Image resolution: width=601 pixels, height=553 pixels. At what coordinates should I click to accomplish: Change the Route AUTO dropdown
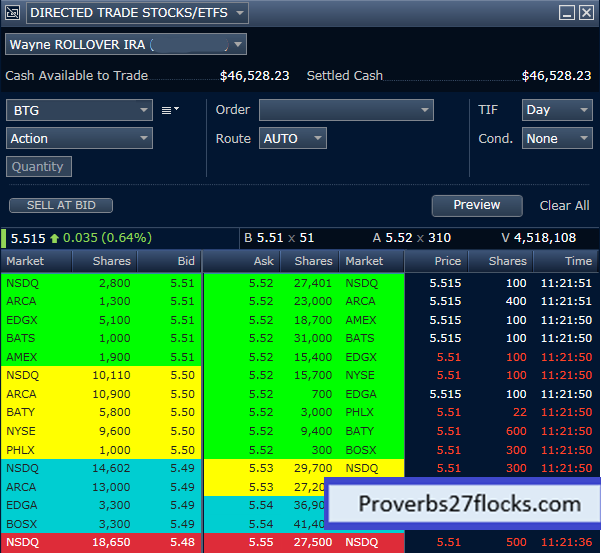[317, 139]
